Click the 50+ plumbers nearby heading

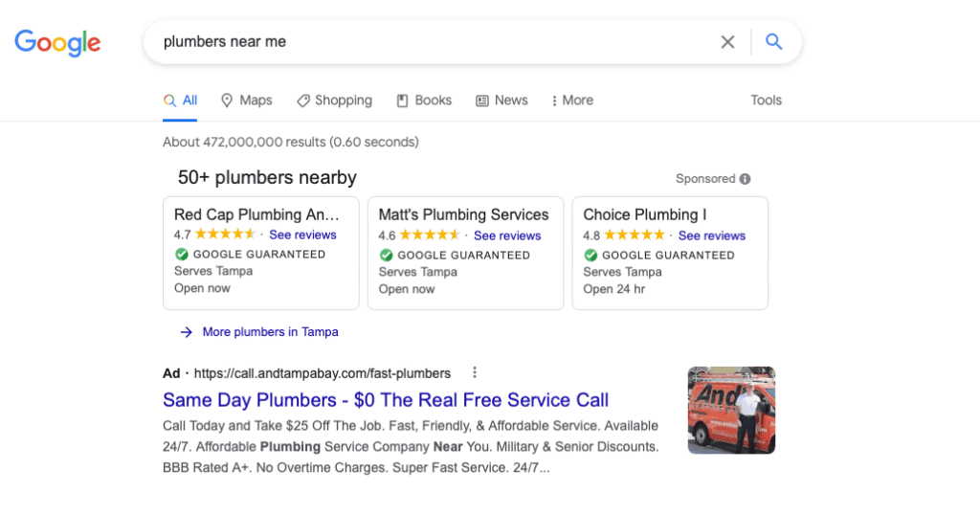267,177
